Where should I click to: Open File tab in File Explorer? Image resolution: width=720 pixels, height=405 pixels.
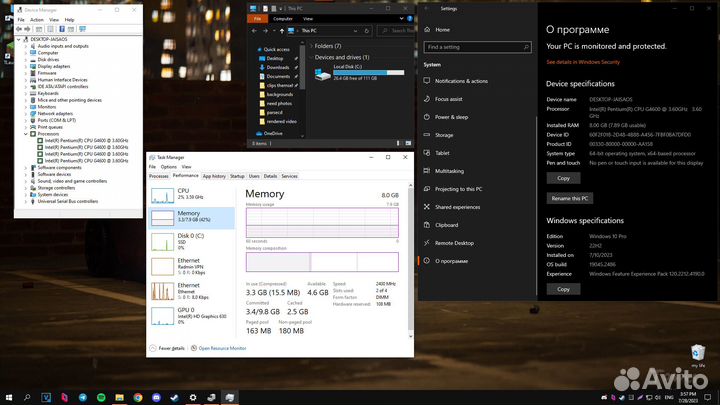point(258,19)
